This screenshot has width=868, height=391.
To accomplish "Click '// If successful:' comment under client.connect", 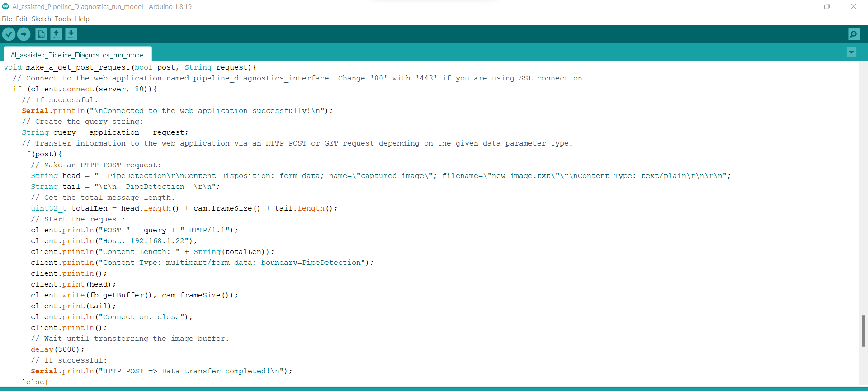I will (x=60, y=100).
